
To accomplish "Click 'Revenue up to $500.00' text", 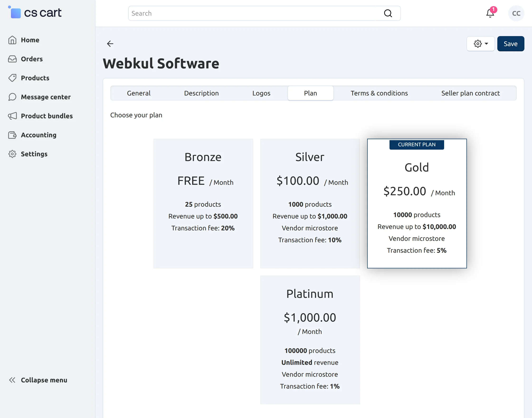I will click(203, 216).
